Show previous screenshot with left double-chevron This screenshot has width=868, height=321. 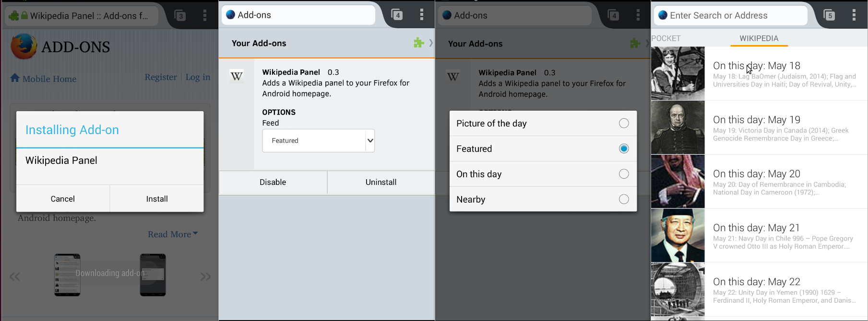pos(15,276)
